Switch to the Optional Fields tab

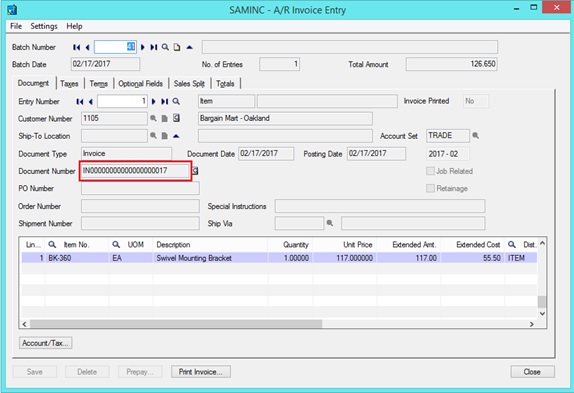pos(141,84)
